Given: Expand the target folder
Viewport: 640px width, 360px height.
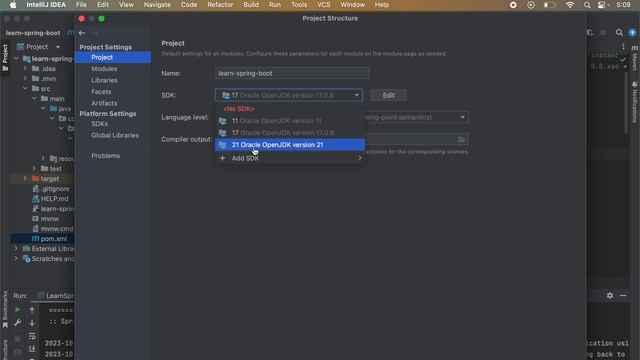Looking at the screenshot, I should pos(25,179).
